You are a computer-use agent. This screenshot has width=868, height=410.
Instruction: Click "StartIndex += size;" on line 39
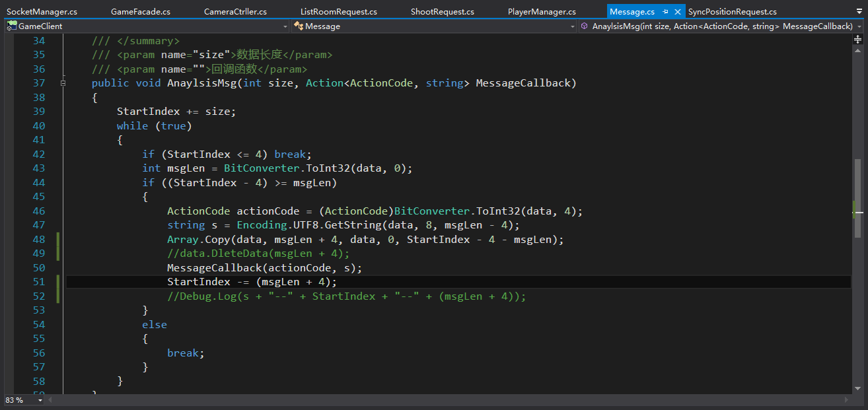(x=176, y=112)
